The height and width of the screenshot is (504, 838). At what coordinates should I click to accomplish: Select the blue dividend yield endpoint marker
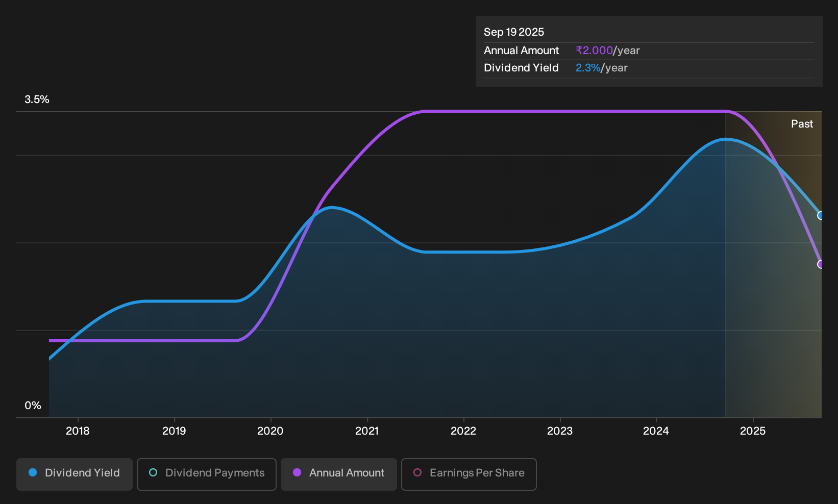click(820, 215)
